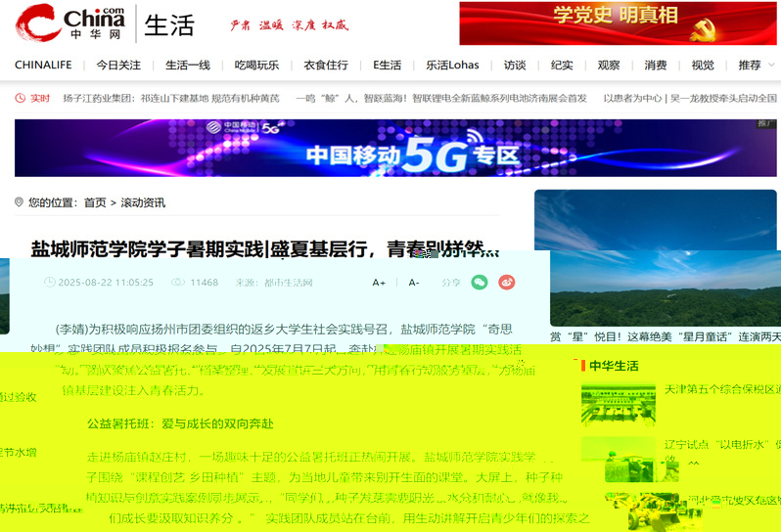Click the clock icon beside 实时
This screenshot has height=532, width=781.
tap(21, 98)
